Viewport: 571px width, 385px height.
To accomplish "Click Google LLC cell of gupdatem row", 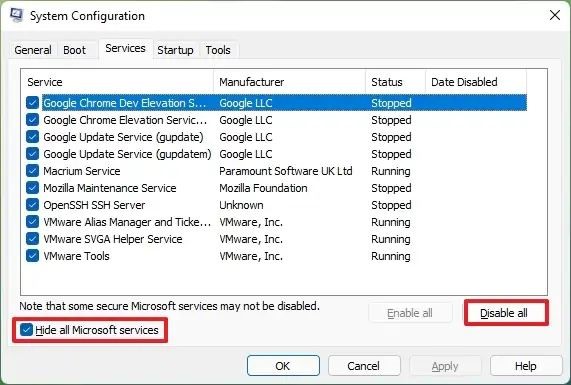I will click(x=246, y=154).
